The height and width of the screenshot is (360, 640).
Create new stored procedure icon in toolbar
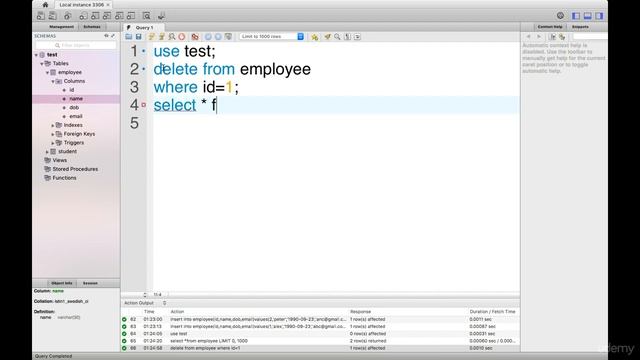coord(119,16)
